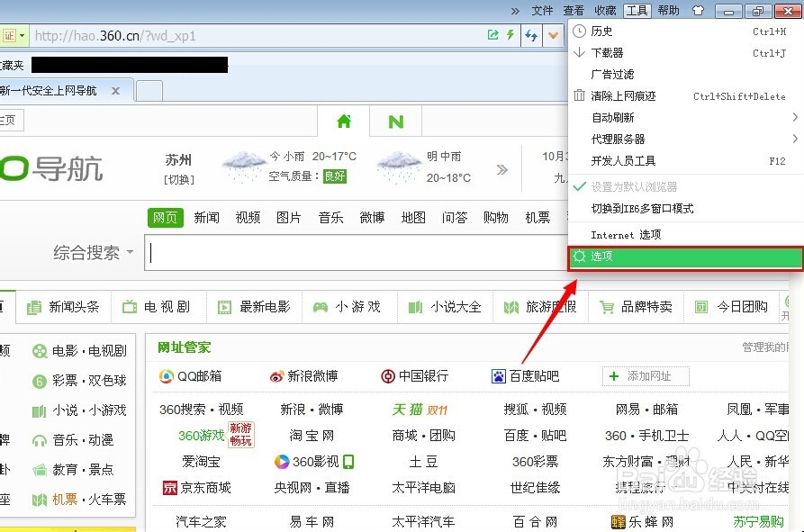804x532 pixels.
Task: Open 新浪微博 shortcut
Action: [x=303, y=376]
